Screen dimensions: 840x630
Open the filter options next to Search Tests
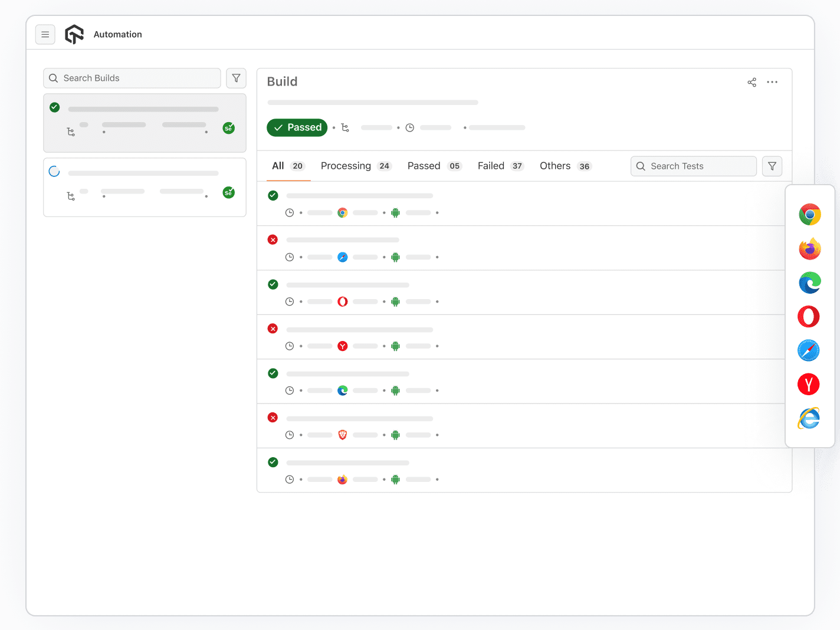point(772,166)
